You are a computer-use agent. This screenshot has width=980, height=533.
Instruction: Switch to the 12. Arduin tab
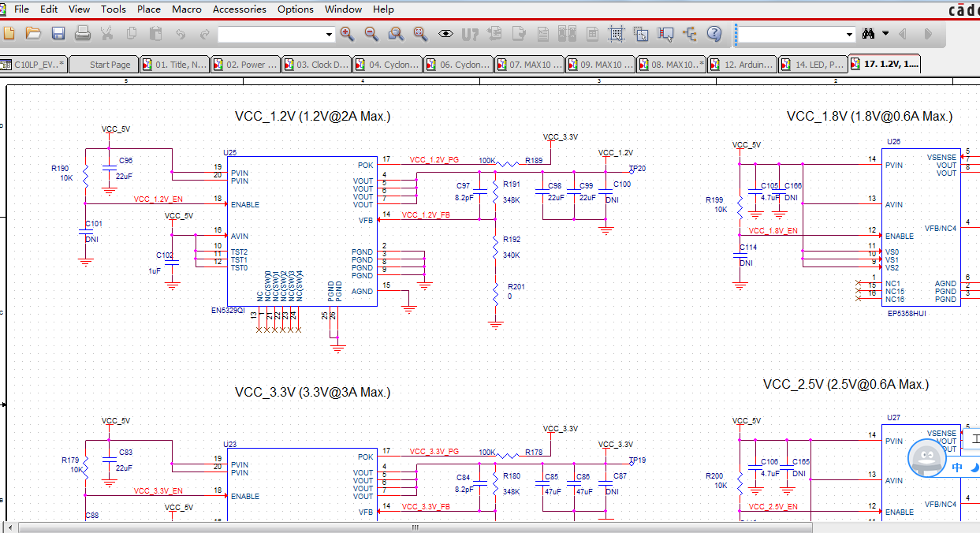coord(743,65)
